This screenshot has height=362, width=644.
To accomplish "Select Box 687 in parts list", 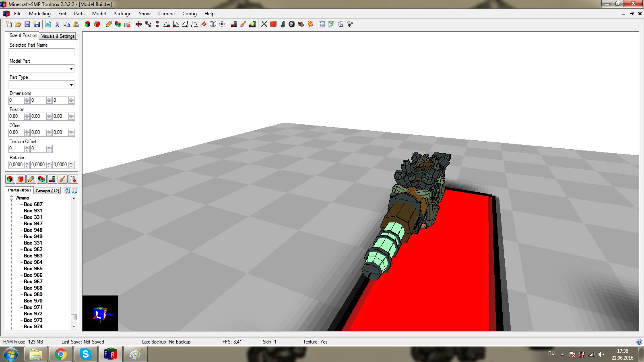I will click(33, 204).
